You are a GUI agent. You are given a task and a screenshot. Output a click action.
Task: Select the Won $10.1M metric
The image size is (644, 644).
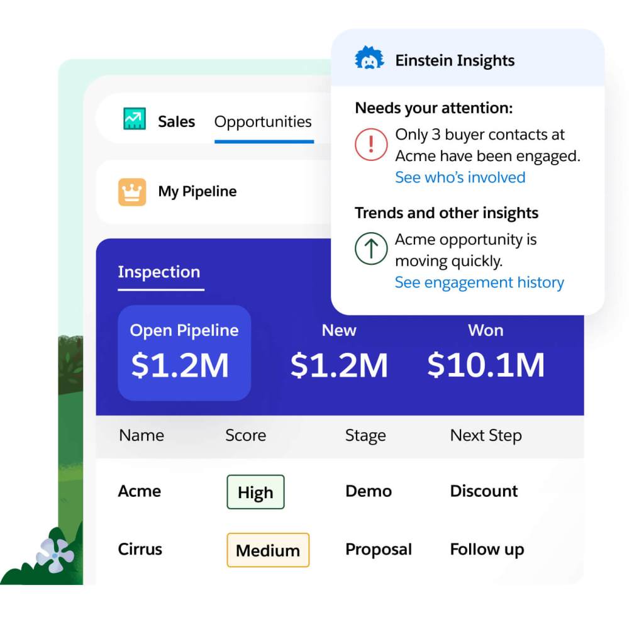pyautogui.click(x=486, y=352)
